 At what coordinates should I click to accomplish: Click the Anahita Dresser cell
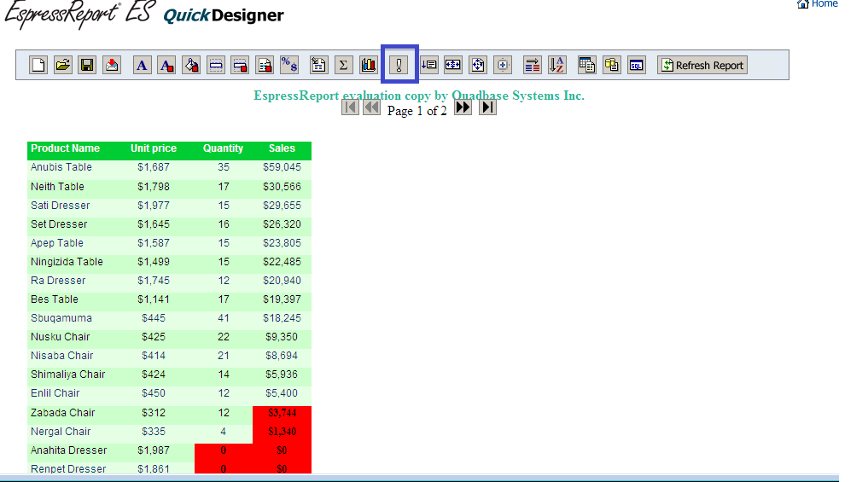68,451
